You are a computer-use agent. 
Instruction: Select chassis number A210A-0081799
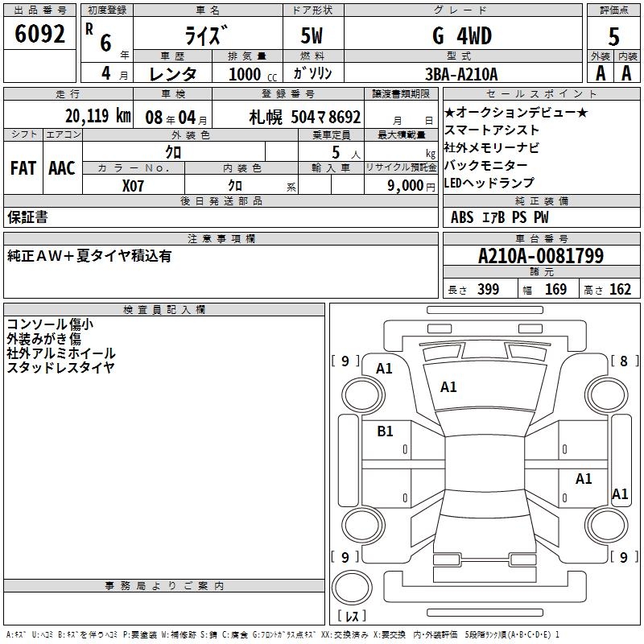click(x=541, y=256)
